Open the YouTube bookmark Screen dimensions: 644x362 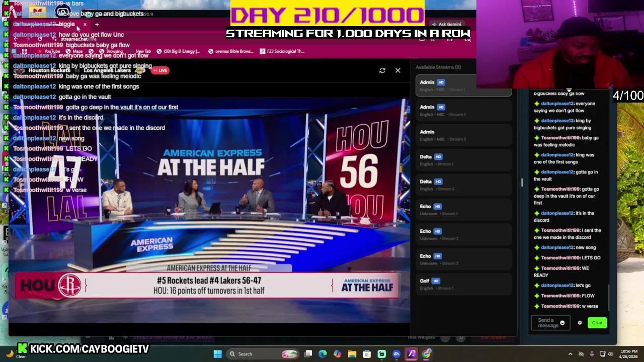49,51
